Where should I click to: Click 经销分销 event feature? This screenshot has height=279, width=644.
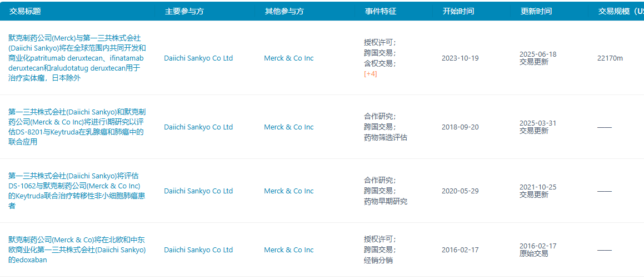(378, 261)
